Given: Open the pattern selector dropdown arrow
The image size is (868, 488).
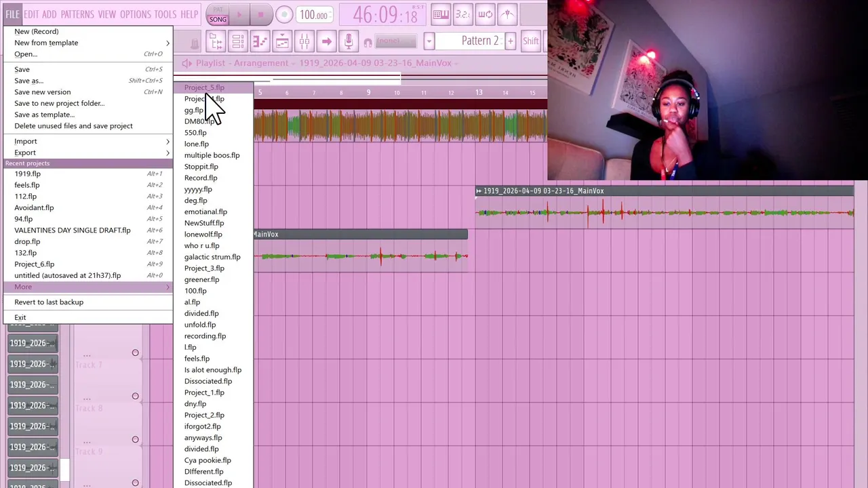Looking at the screenshot, I should 429,41.
